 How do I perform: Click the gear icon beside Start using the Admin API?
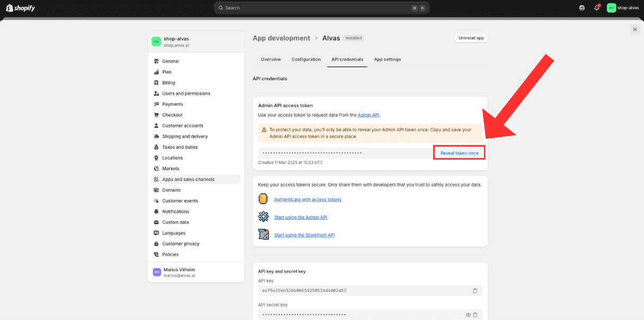click(x=263, y=217)
